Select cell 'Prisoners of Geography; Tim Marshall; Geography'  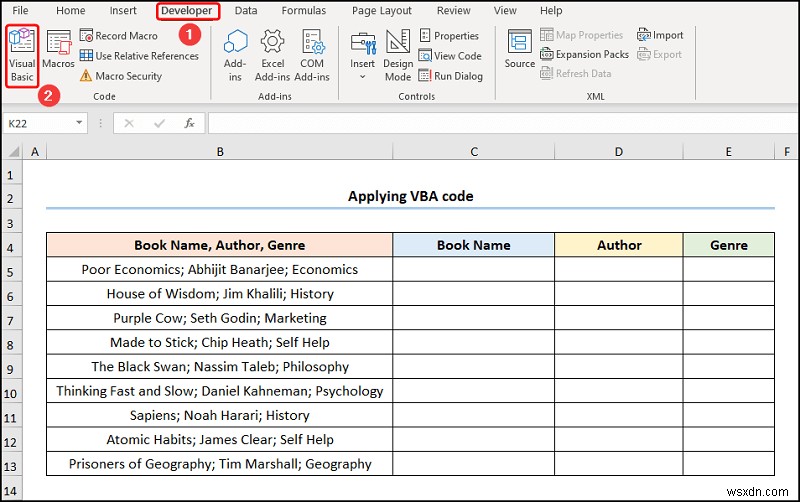[x=220, y=464]
